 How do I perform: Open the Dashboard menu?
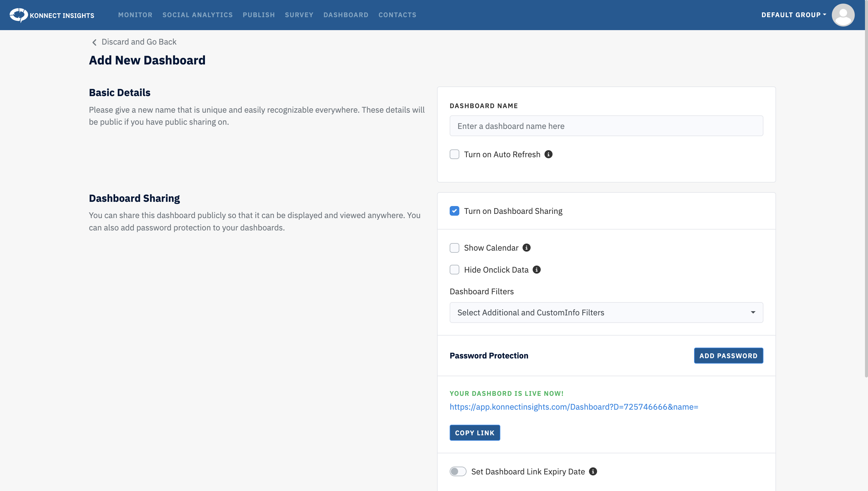[346, 15]
